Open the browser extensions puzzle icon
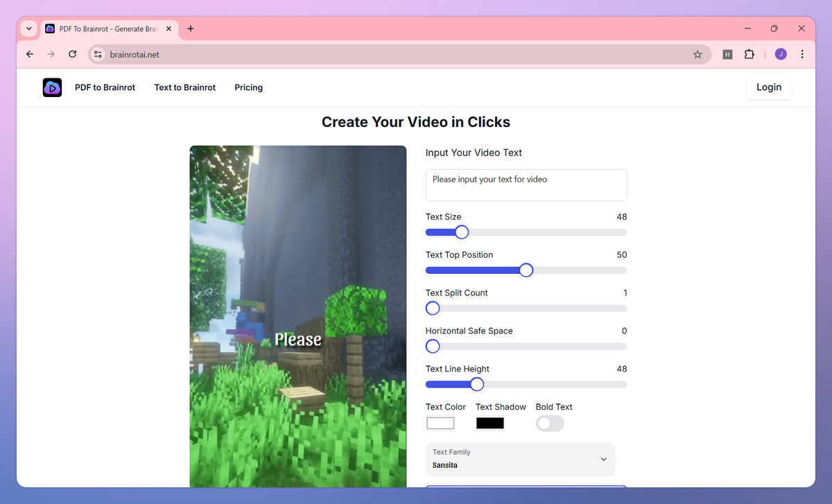Screen dimensions: 832x504 pos(749,53)
